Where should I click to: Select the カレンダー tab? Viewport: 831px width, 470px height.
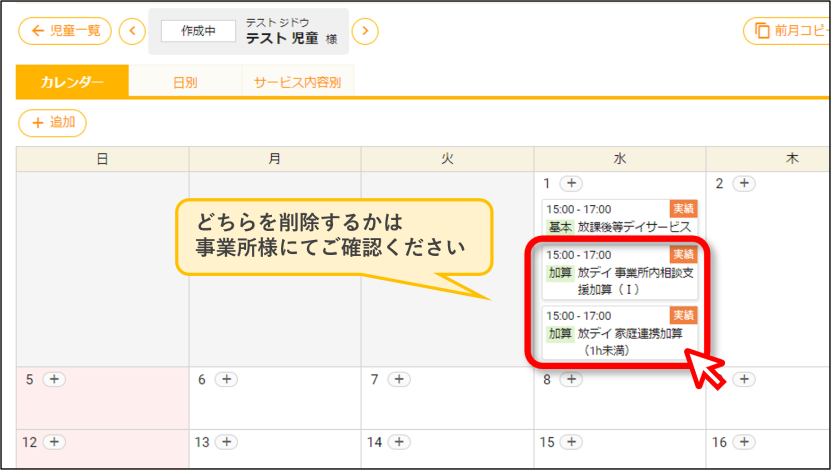pos(72,82)
